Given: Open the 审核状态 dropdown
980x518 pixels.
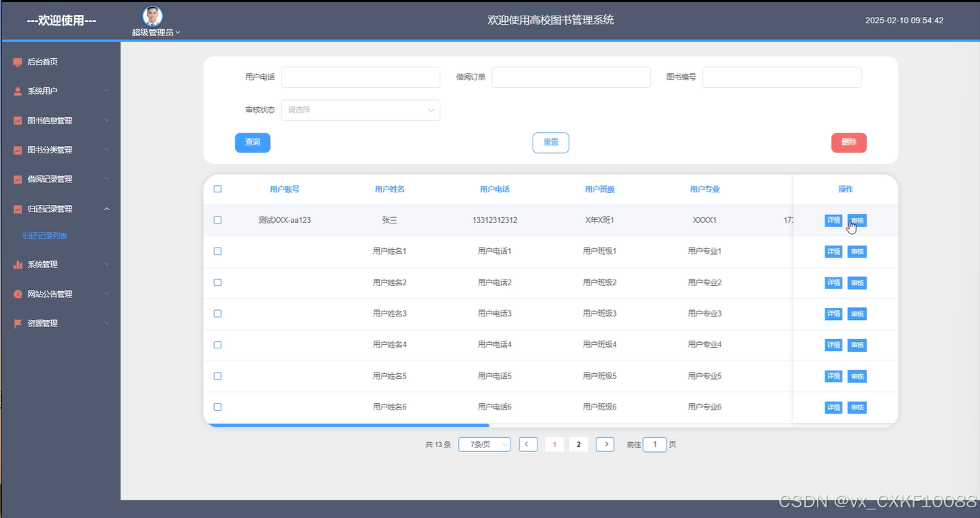Looking at the screenshot, I should tap(360, 110).
